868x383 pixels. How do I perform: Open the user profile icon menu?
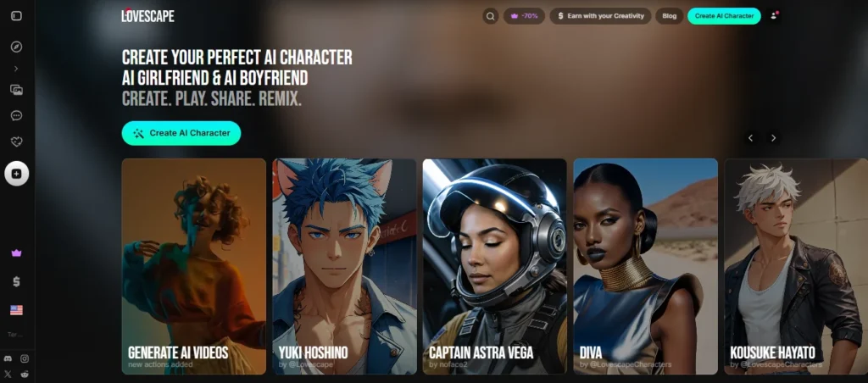775,15
